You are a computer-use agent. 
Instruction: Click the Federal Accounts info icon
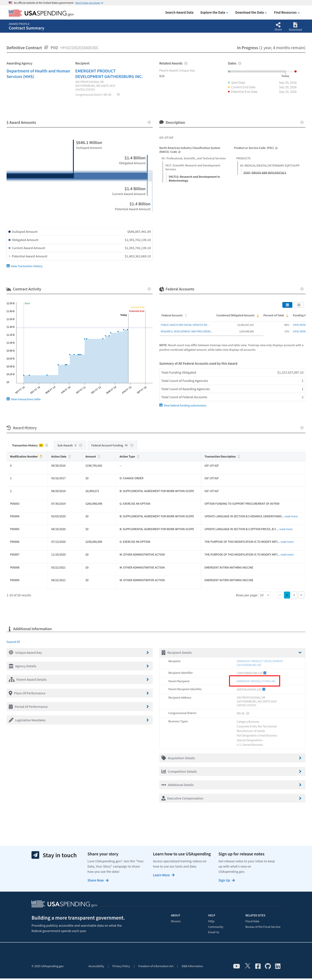[x=302, y=289]
